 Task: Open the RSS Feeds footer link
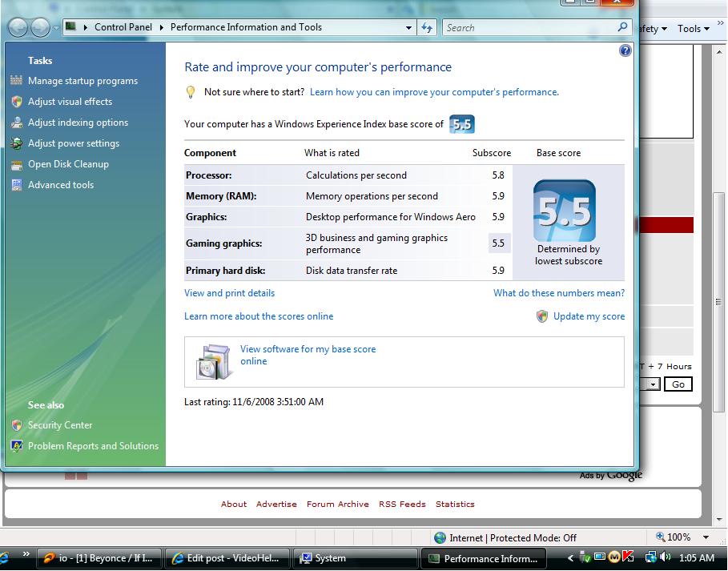tap(402, 505)
